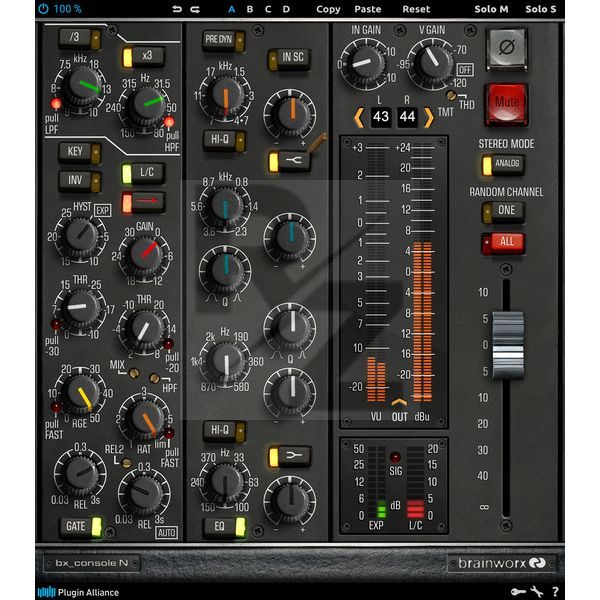This screenshot has width=600, height=600.
Task: Adjust the THD trim screw
Action: (452, 96)
